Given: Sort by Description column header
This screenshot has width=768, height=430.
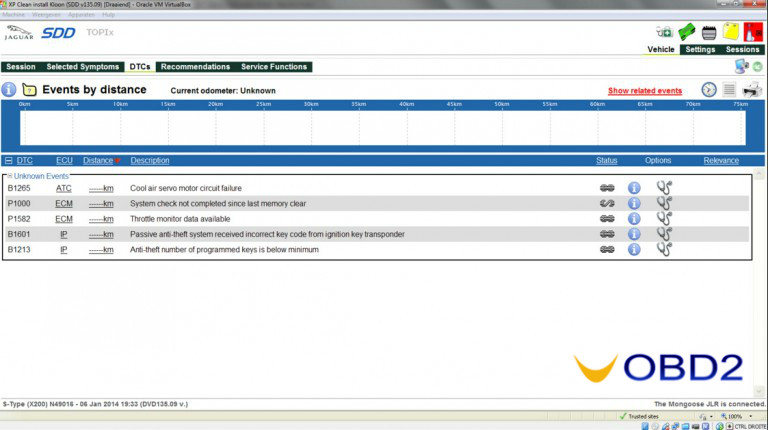Looking at the screenshot, I should (x=150, y=161).
